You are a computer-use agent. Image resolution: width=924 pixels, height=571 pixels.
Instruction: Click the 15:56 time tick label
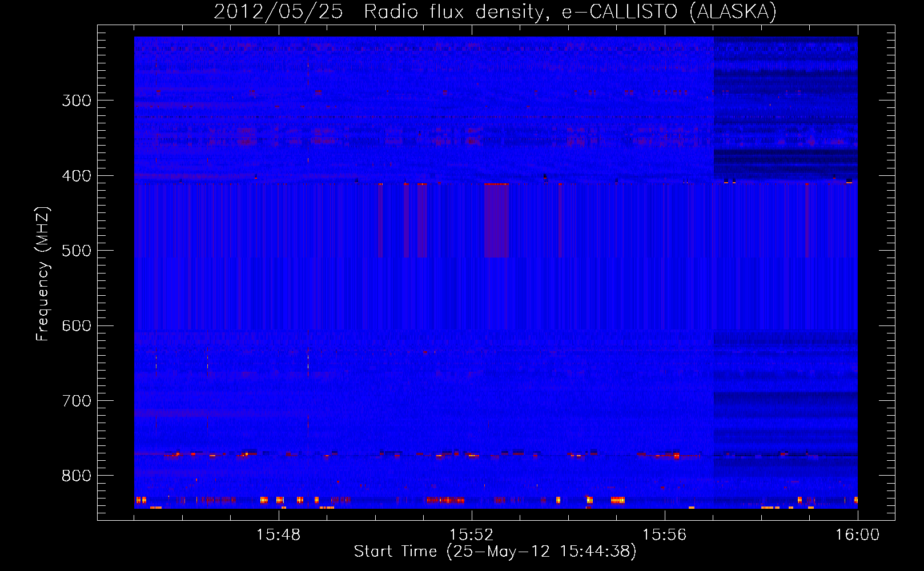tap(664, 535)
